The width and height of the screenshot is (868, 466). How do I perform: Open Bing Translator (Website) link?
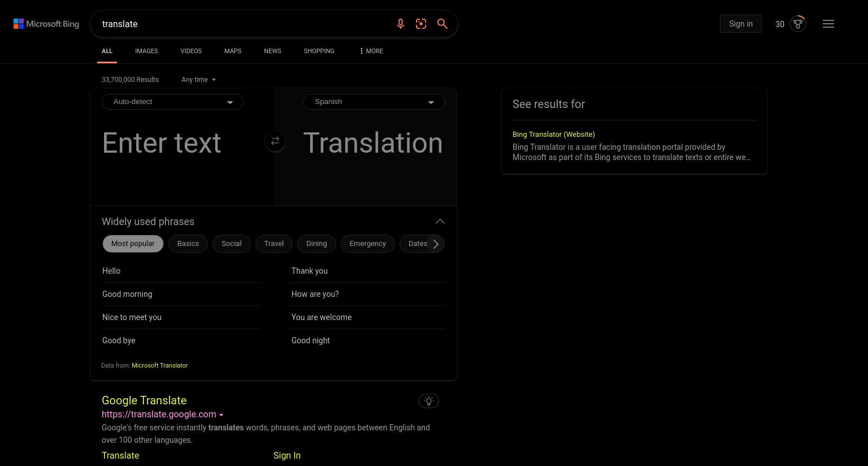tap(554, 135)
